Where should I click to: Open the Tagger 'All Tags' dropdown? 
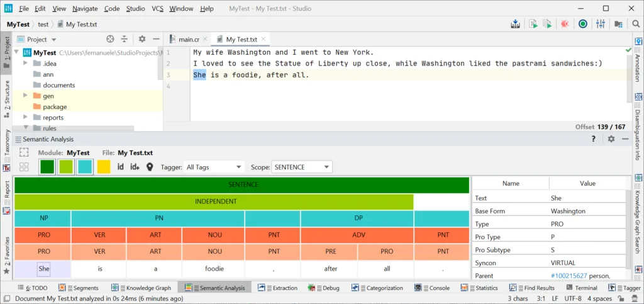214,167
